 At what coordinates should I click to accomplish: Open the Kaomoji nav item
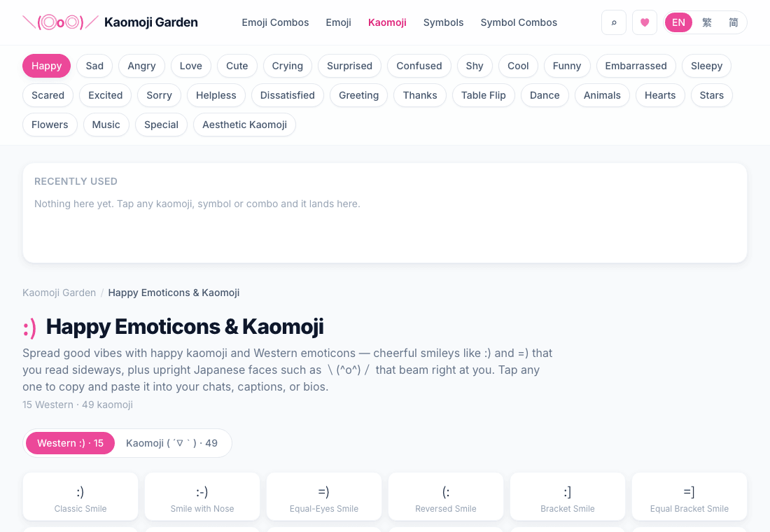(x=388, y=22)
